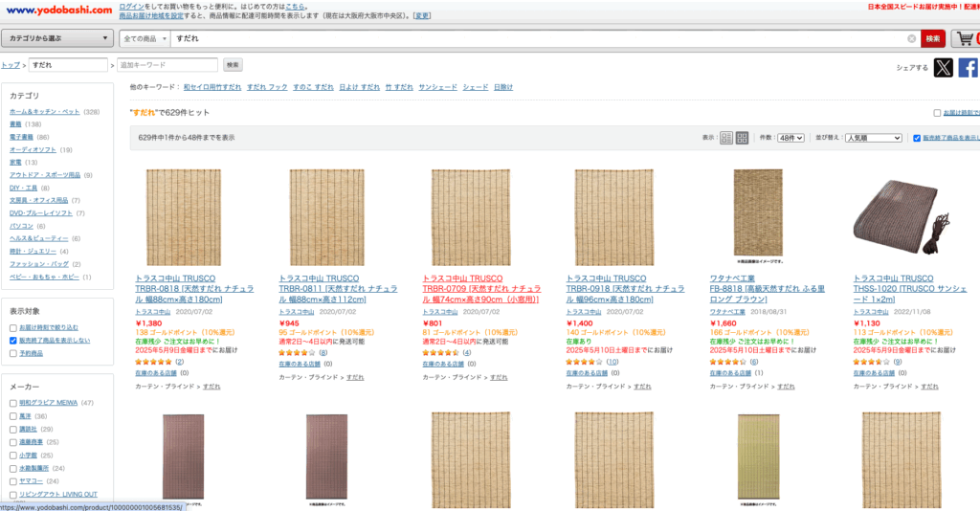Open the 商品お届け地域を設定 link
The image size is (980, 511).
pos(151,15)
